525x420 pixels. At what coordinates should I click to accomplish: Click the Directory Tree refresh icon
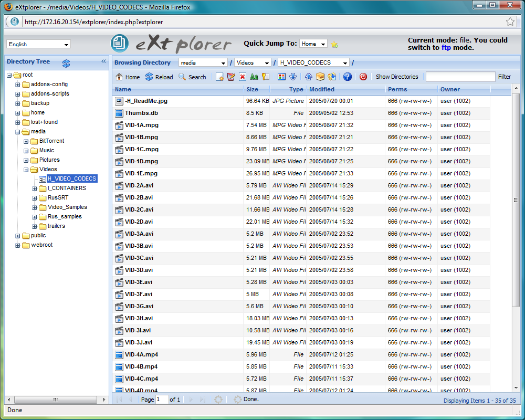(66, 63)
